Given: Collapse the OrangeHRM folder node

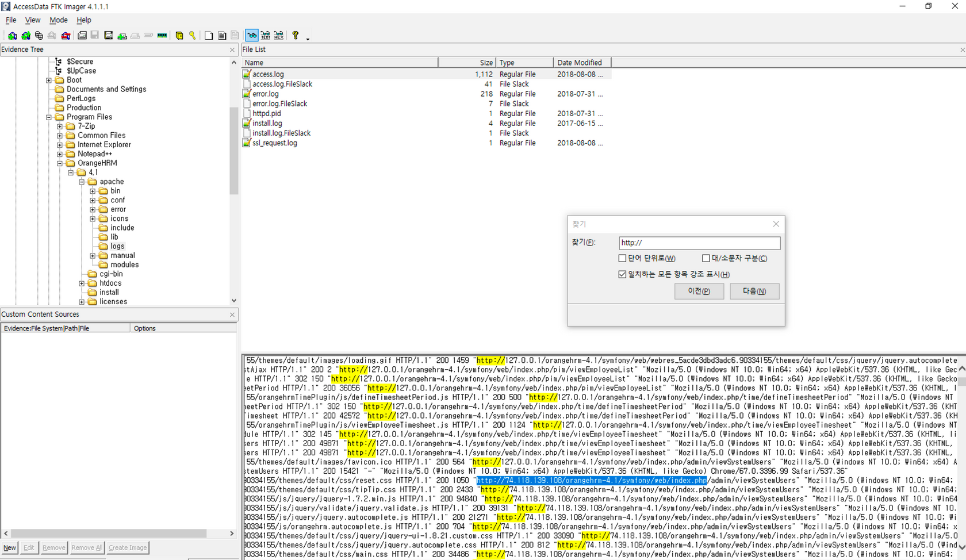Looking at the screenshot, I should coord(60,163).
